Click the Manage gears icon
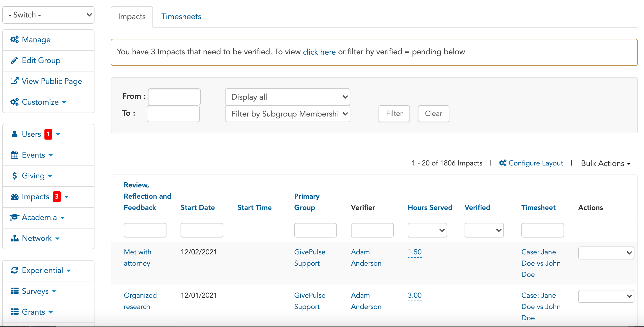Image resolution: width=644 pixels, height=327 pixels. coord(15,39)
